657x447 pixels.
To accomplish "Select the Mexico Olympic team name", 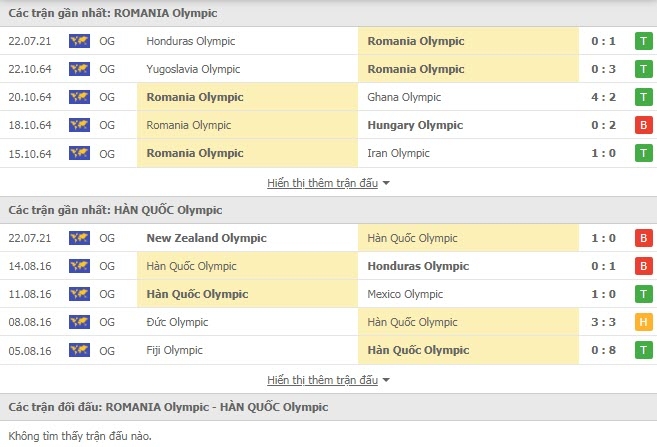I will click(x=405, y=294).
